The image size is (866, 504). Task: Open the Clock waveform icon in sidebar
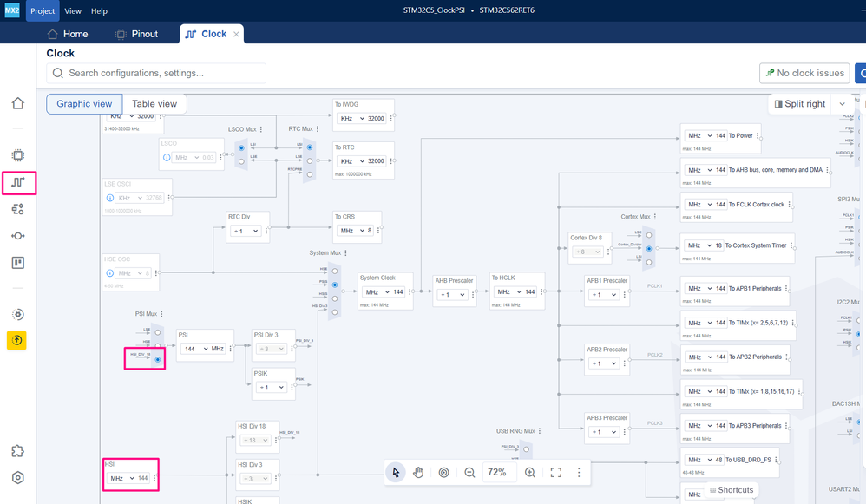point(18,182)
